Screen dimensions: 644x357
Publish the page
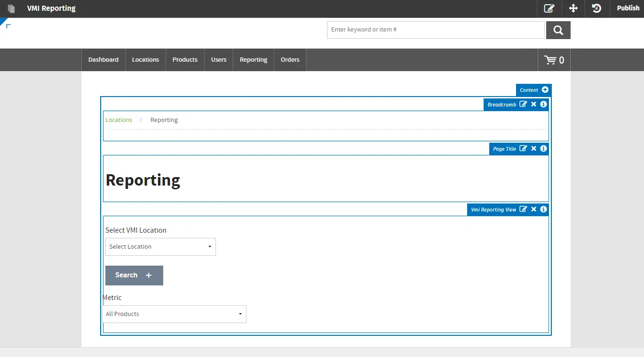click(x=628, y=8)
